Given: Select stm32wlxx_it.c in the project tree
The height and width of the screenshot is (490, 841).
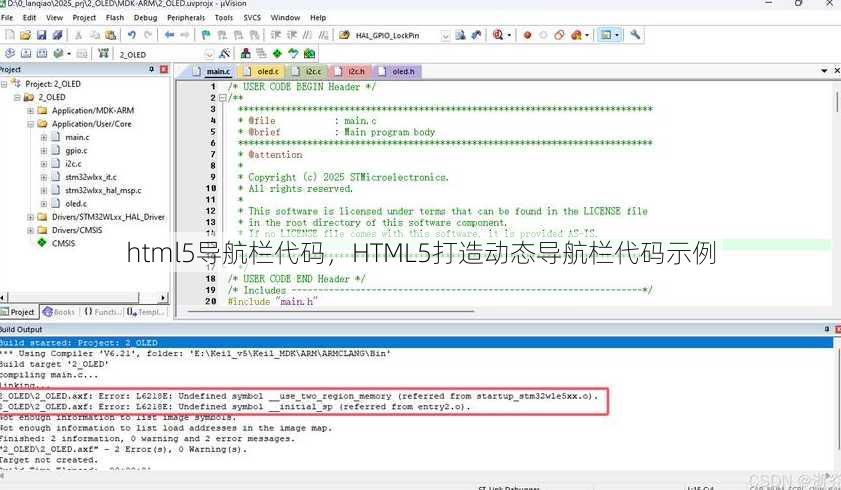Looking at the screenshot, I should [91, 177].
